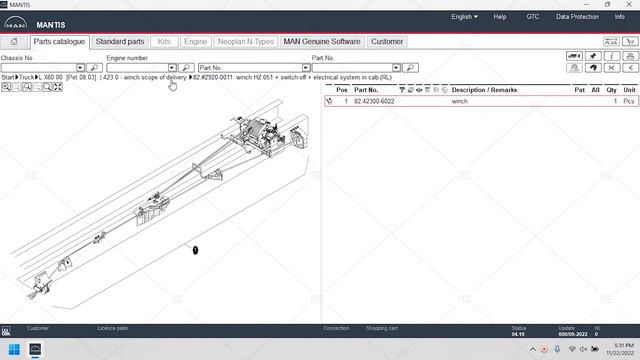Image resolution: width=640 pixels, height=360 pixels.
Task: Click the GCA status bar icon
Action: tap(6, 331)
